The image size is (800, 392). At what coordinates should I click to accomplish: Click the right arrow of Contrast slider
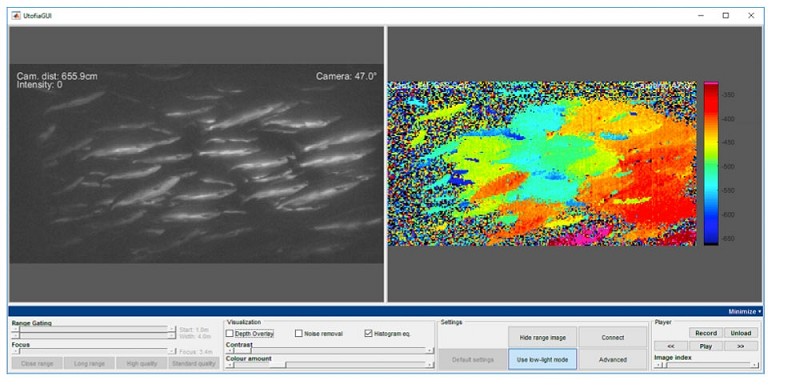pos(430,351)
